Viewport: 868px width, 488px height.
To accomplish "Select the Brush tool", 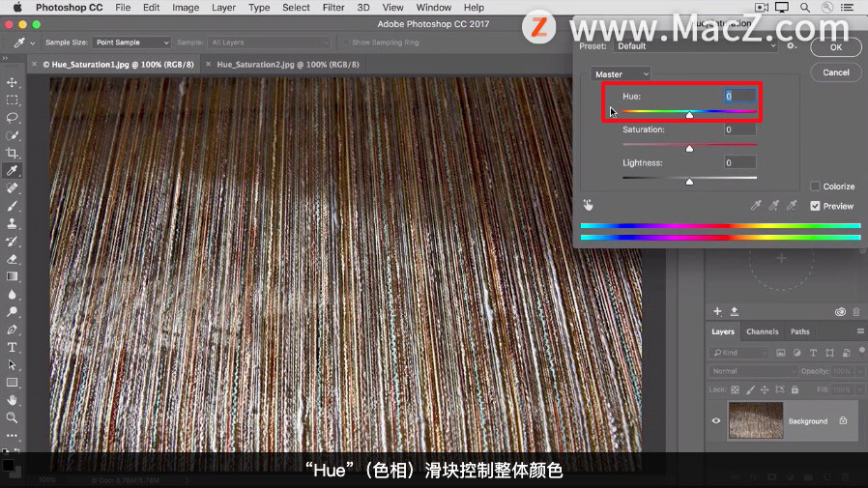I will (x=12, y=206).
